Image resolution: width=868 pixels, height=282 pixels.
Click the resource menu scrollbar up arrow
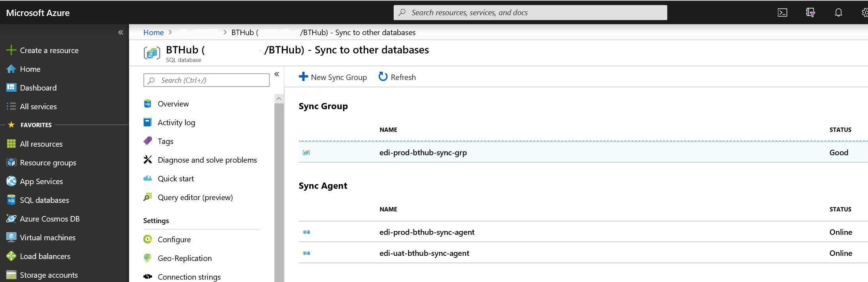point(279,99)
